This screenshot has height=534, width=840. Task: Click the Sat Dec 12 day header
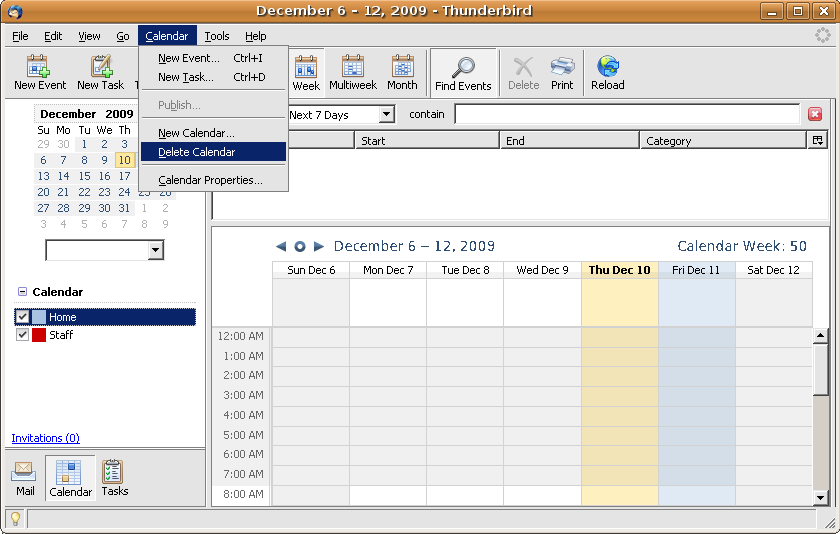(774, 270)
